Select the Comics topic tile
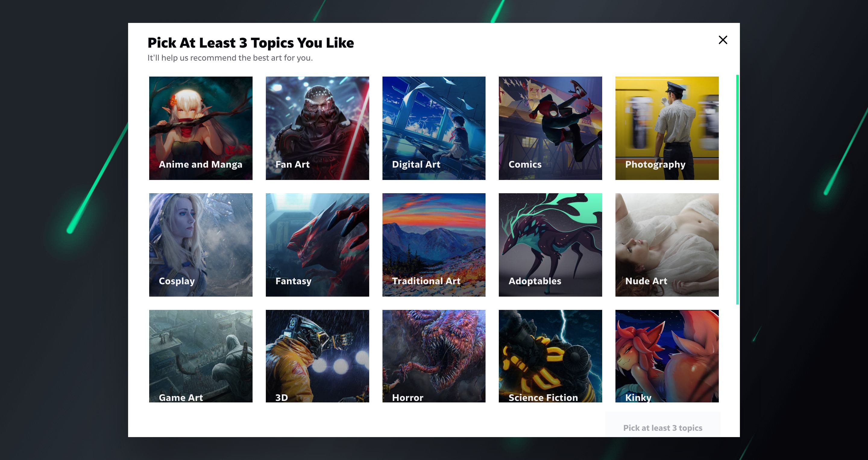The height and width of the screenshot is (460, 868). pos(550,128)
